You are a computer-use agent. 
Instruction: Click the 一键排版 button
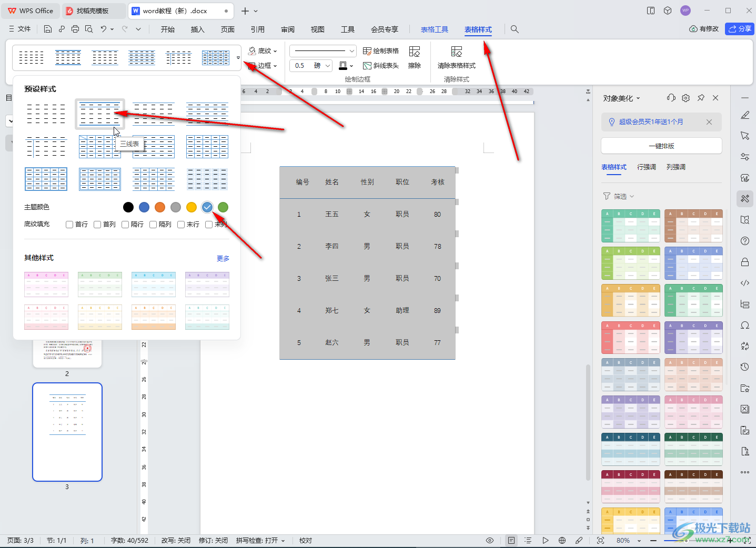tap(661, 146)
